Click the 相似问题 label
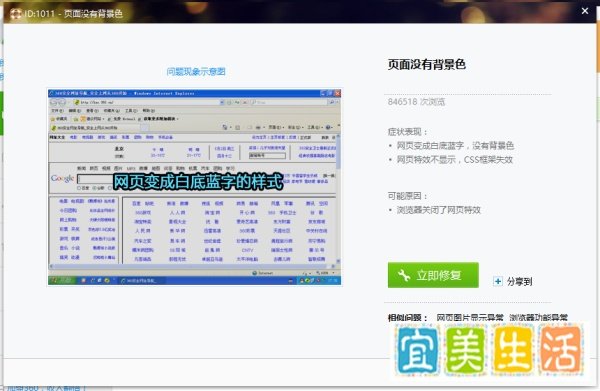 click(x=407, y=318)
